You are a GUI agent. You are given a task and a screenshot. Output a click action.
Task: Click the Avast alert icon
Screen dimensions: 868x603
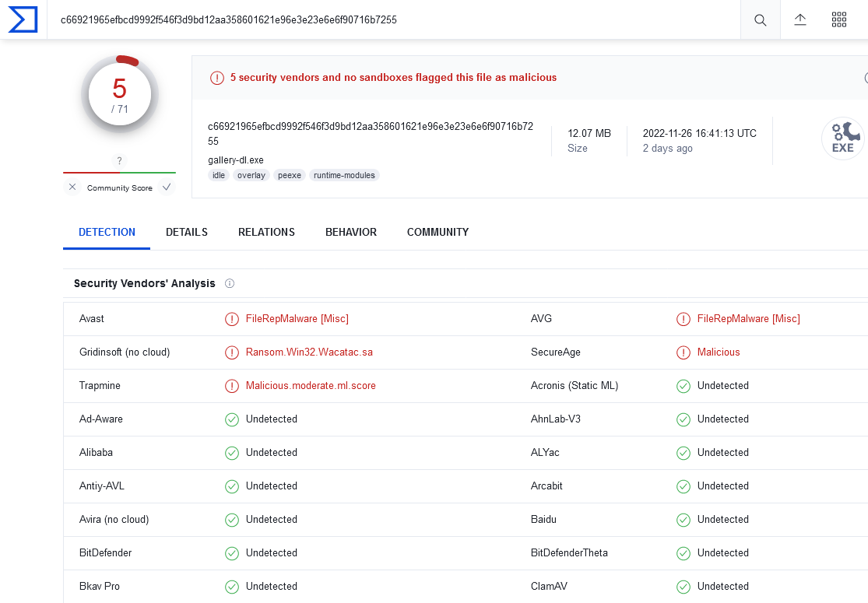[x=232, y=319]
